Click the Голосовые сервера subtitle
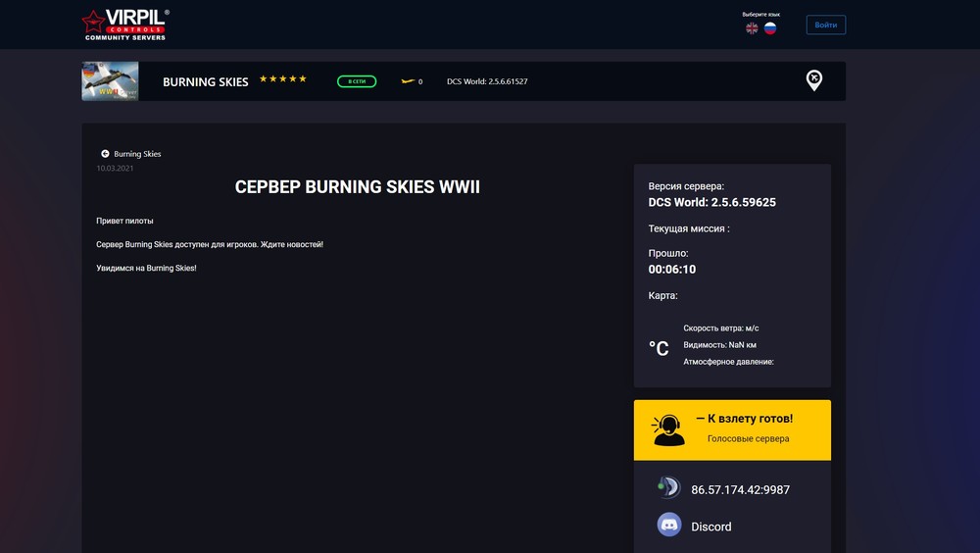Screen dimensions: 980x553 click(748, 438)
